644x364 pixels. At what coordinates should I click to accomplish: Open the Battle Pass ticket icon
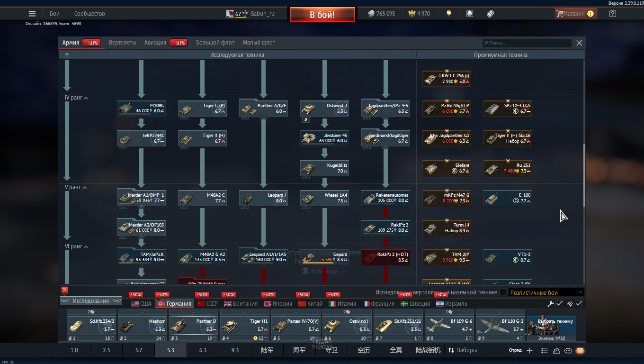[491, 14]
